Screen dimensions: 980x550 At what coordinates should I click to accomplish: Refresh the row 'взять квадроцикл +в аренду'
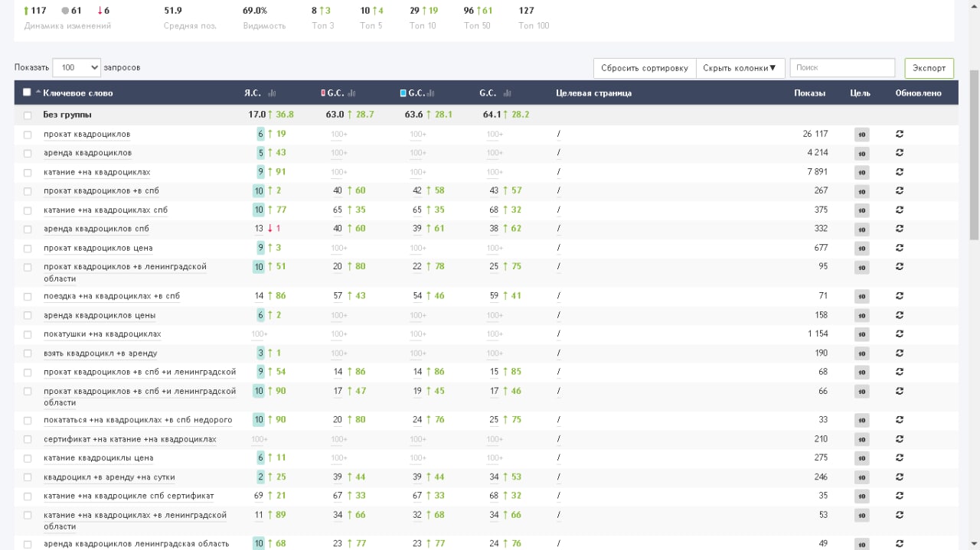click(900, 353)
